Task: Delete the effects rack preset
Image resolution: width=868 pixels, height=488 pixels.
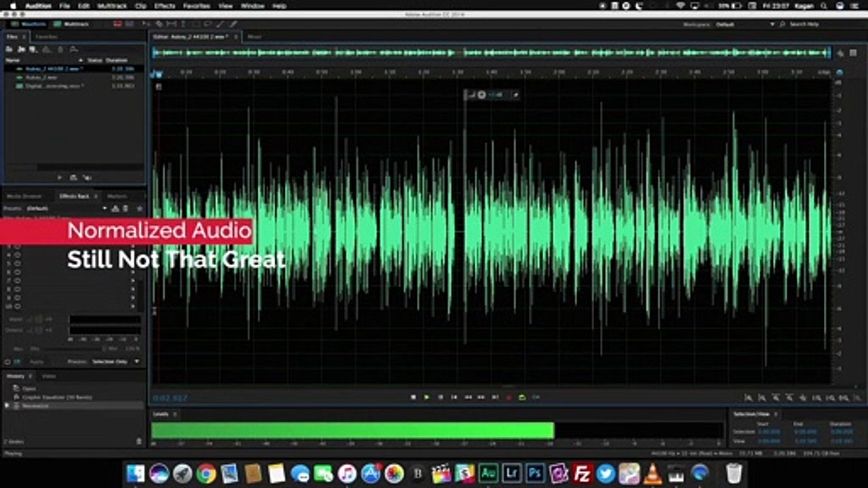Action: (x=125, y=208)
